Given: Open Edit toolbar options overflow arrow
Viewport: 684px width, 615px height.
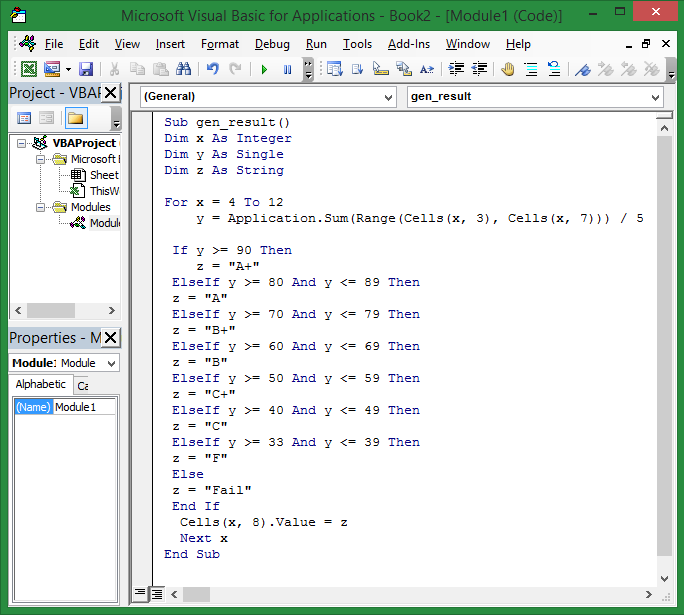Looking at the screenshot, I should pyautogui.click(x=671, y=70).
